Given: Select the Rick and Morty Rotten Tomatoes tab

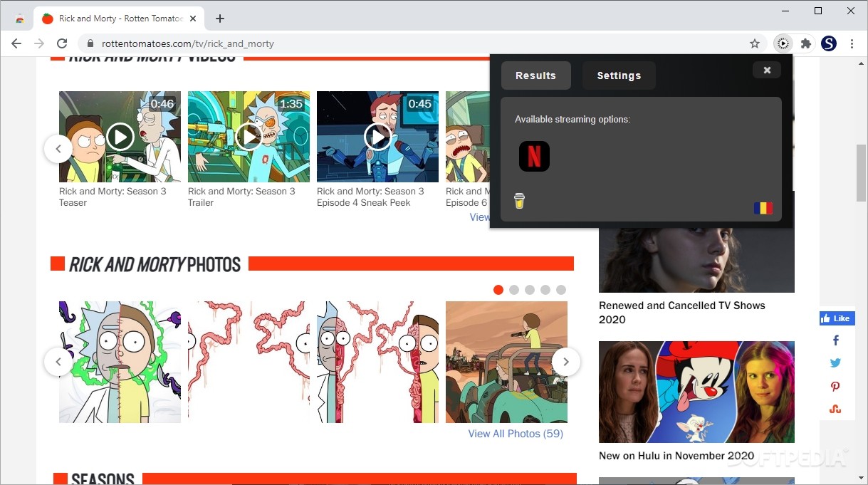Looking at the screenshot, I should [120, 19].
